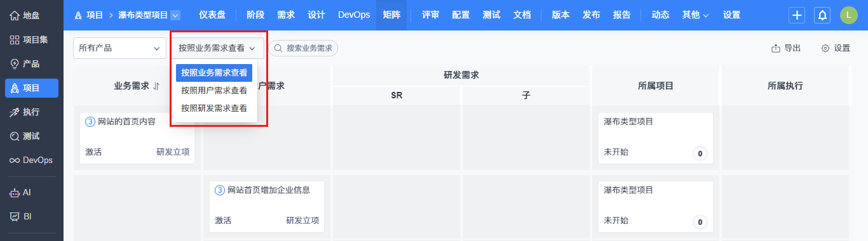
Task: Switch to 版本 tab
Action: 560,15
